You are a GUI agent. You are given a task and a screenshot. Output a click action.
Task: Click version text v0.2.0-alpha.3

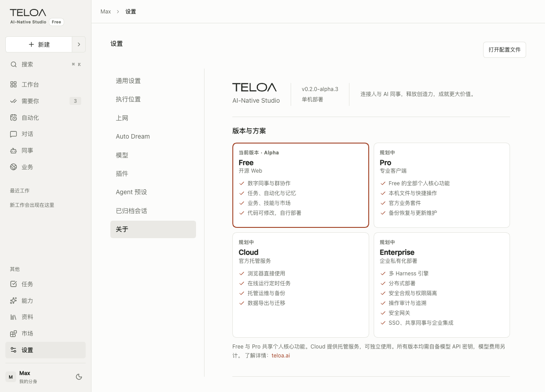pyautogui.click(x=320, y=89)
